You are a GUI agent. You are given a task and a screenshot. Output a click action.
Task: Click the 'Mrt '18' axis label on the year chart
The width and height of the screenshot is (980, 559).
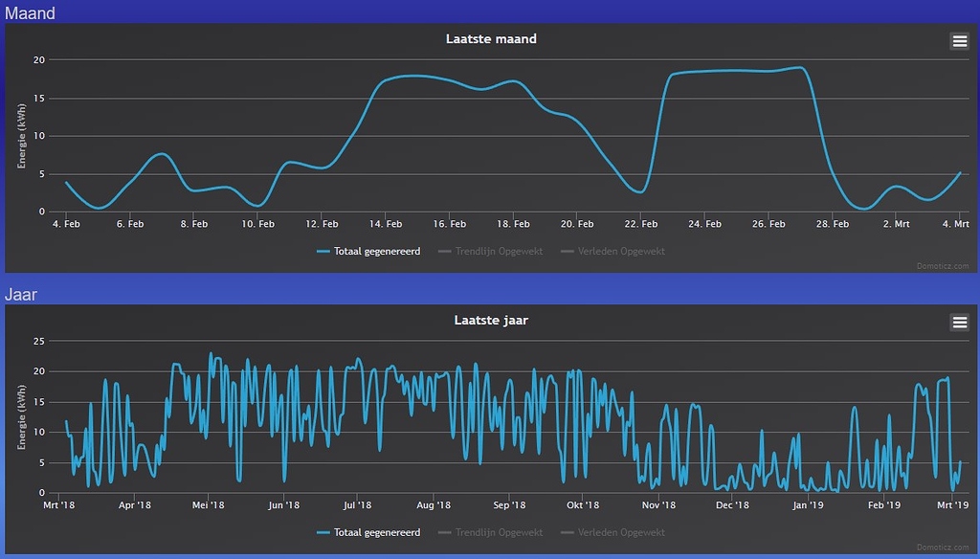coord(57,504)
